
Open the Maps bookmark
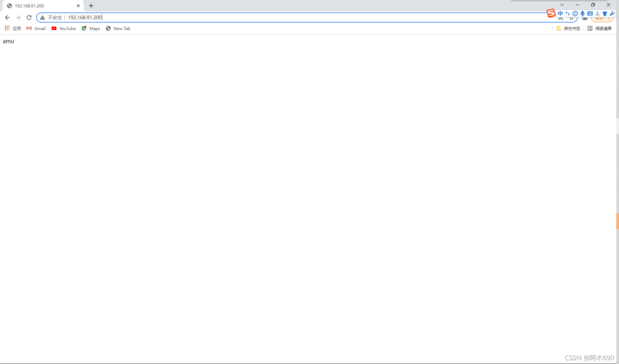pyautogui.click(x=91, y=29)
